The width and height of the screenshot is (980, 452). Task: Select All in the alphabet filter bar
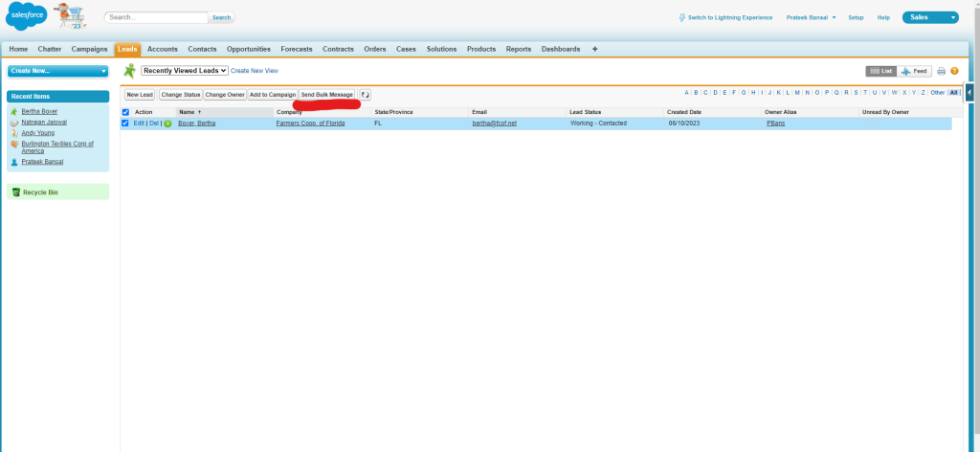[x=953, y=93]
